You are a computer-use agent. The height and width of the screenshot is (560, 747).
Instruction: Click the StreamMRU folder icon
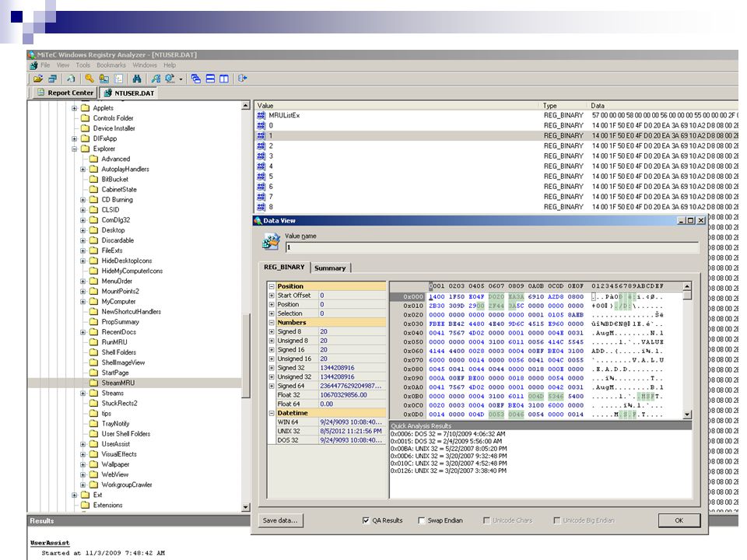(x=93, y=383)
